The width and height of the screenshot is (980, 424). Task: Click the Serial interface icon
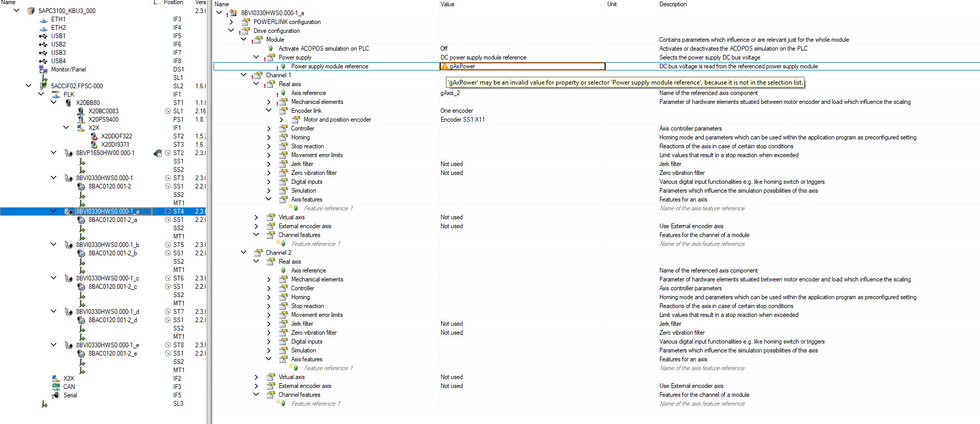pos(56,395)
